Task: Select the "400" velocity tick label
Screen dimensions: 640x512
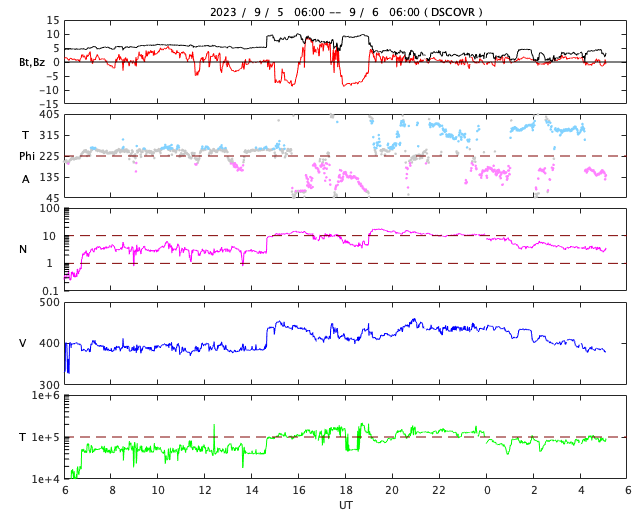Action: tap(49, 343)
